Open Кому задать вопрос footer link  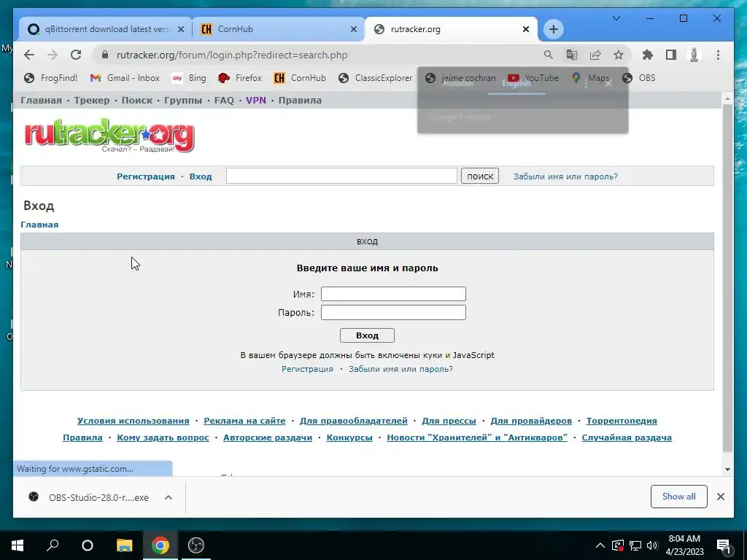pyautogui.click(x=163, y=437)
